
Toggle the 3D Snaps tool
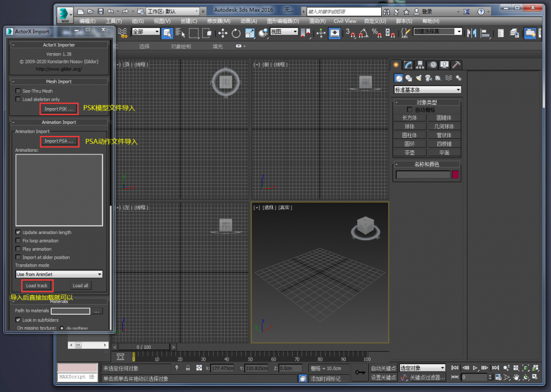tap(350, 34)
